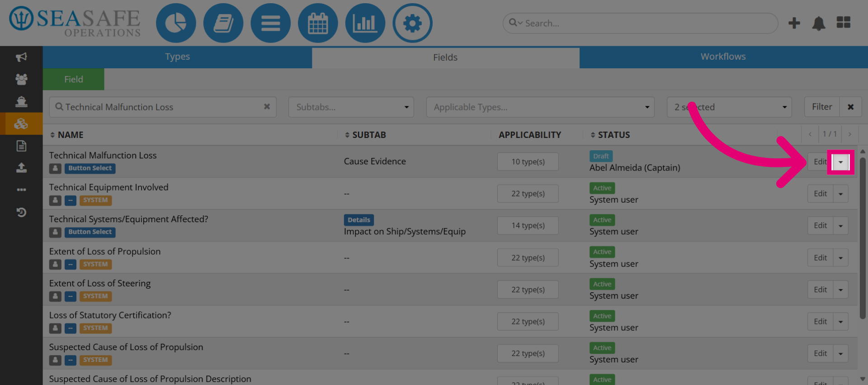Viewport: 868px width, 385px height.
Task: Expand Edit options for Loss of Statutory Certification
Action: click(841, 322)
